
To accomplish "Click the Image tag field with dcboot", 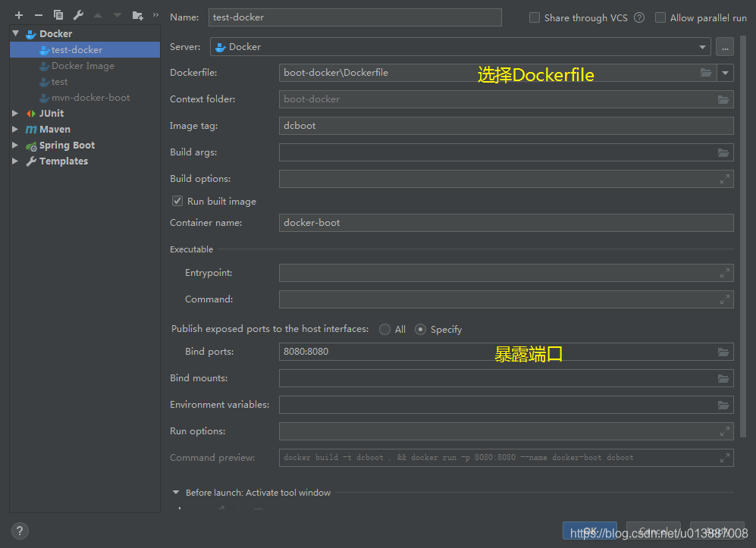I will coord(507,126).
